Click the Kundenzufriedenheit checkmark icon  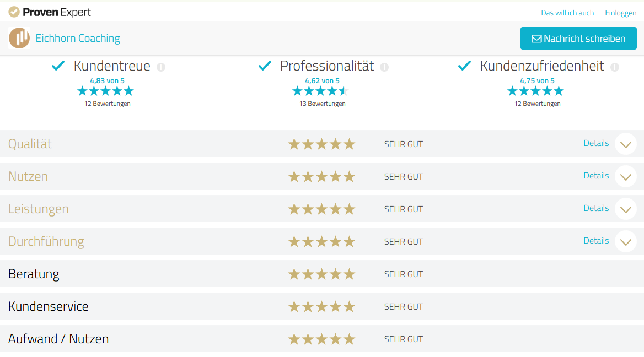[x=464, y=66]
